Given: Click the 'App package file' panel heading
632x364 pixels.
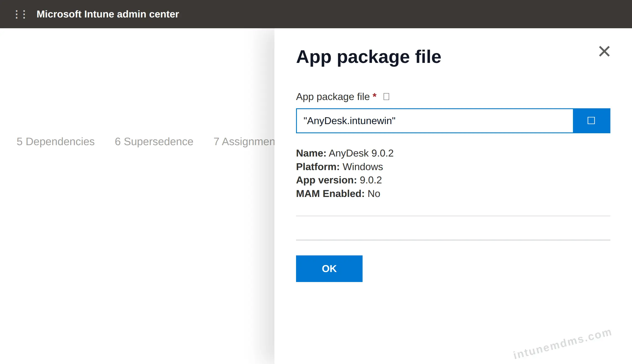Looking at the screenshot, I should pos(368,57).
